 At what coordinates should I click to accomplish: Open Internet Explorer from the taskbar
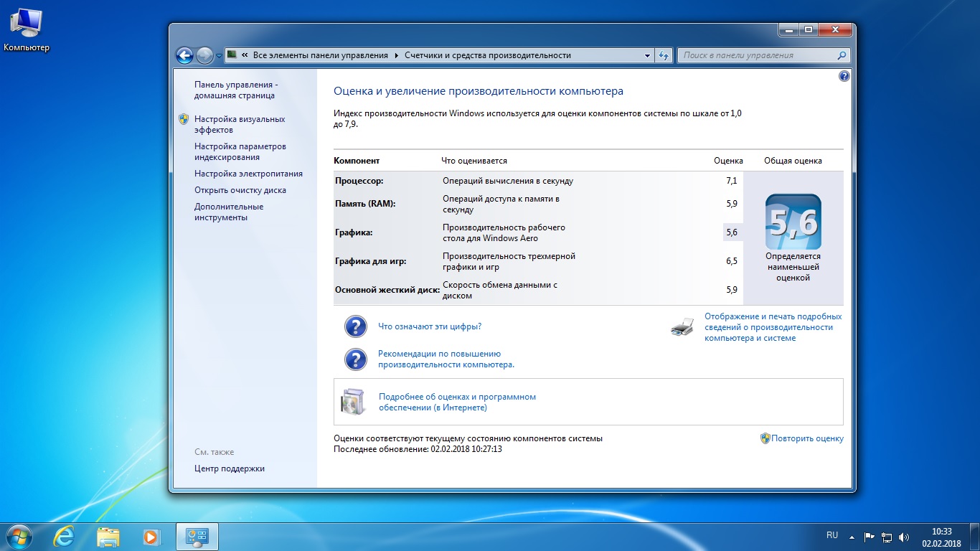click(x=65, y=536)
